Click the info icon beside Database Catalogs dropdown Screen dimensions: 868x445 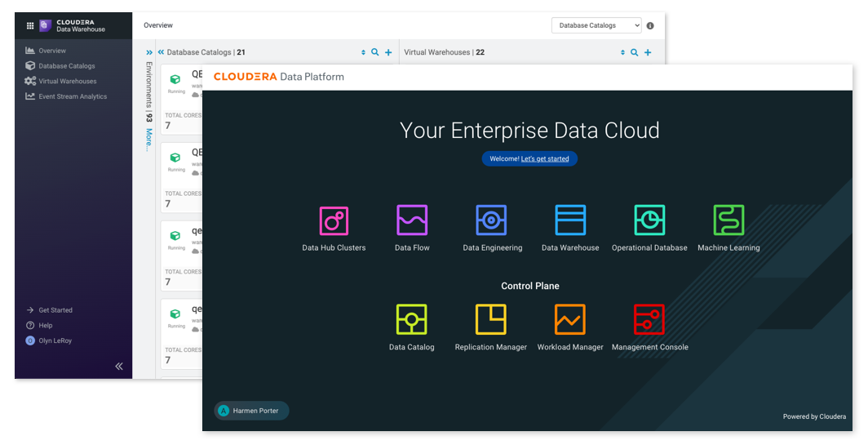(x=650, y=25)
